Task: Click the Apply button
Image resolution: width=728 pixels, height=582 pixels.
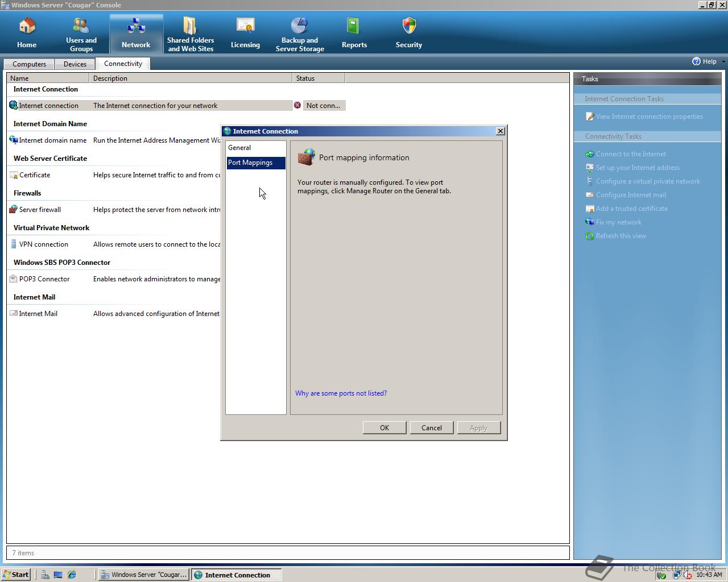Action: [479, 428]
